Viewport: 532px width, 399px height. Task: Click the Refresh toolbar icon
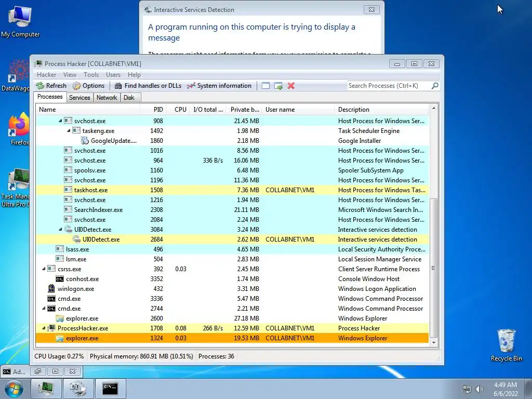[40, 86]
